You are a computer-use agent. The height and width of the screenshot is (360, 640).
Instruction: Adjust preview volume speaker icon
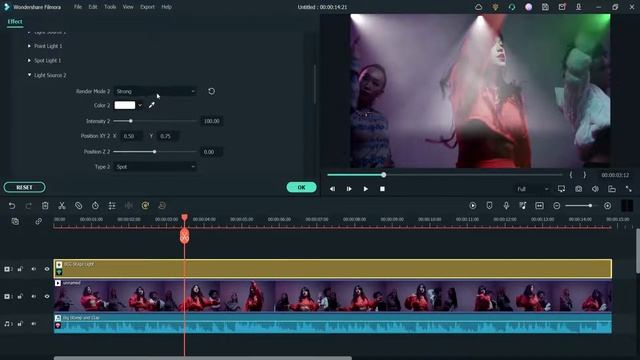coord(595,189)
